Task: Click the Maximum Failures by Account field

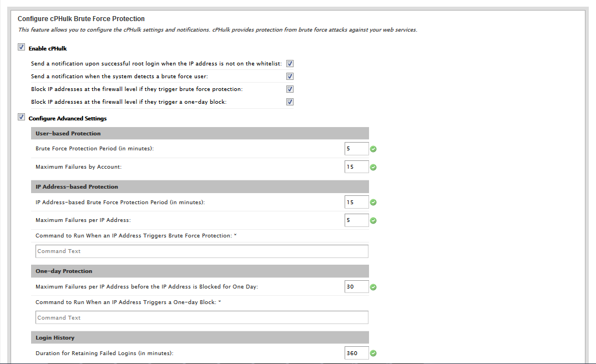Action: (356, 167)
